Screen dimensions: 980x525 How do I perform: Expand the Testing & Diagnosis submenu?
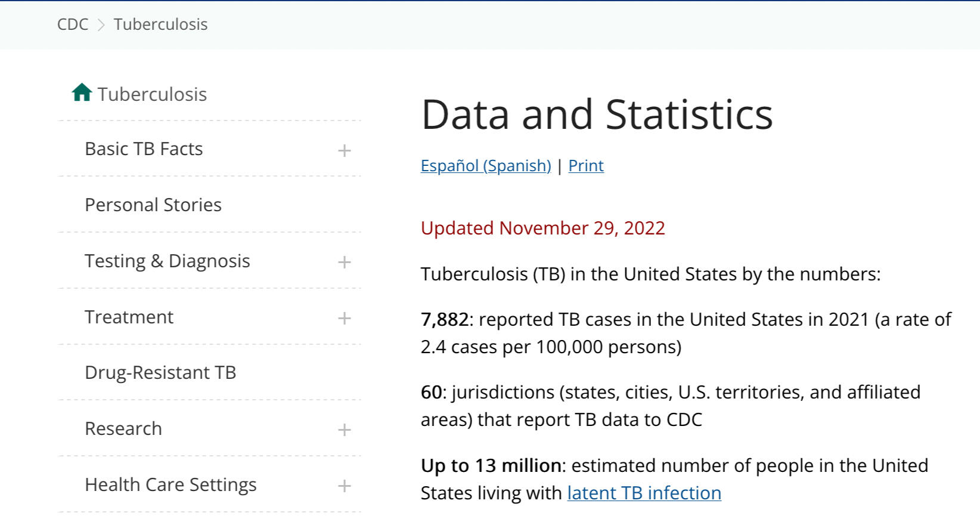click(344, 262)
